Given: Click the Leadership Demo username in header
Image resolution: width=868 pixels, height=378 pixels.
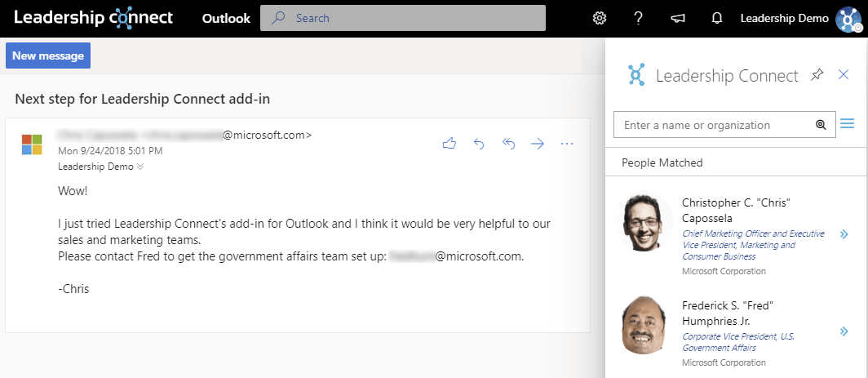Looking at the screenshot, I should [785, 18].
